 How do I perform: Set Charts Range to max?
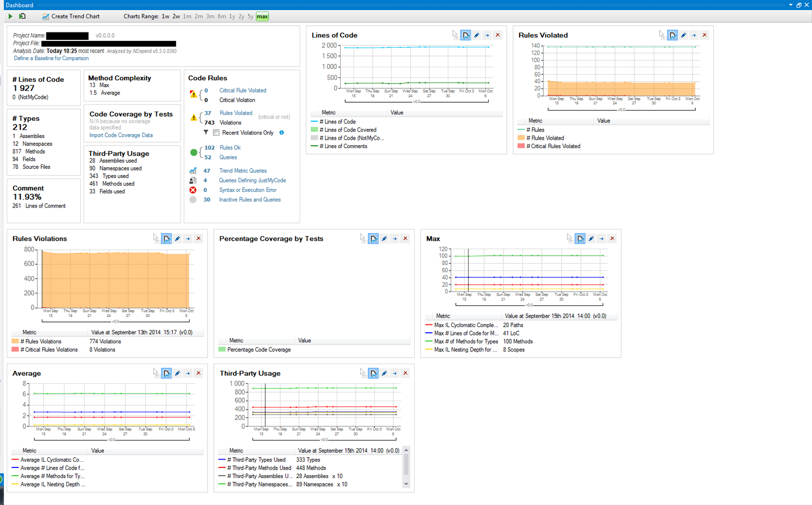(263, 16)
